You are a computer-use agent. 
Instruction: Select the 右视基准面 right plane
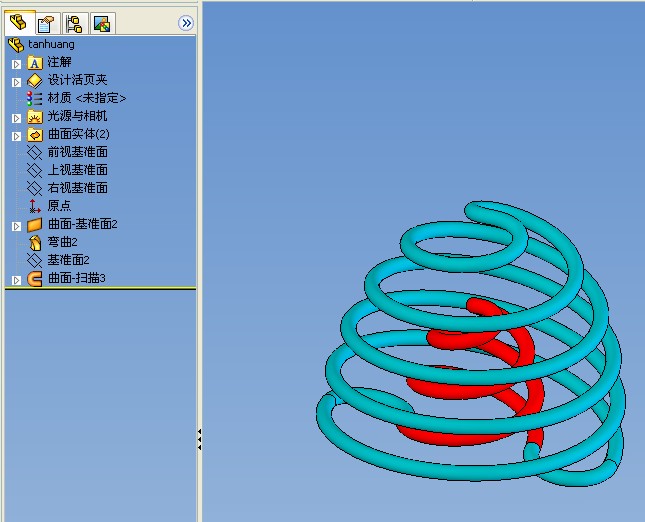click(78, 188)
